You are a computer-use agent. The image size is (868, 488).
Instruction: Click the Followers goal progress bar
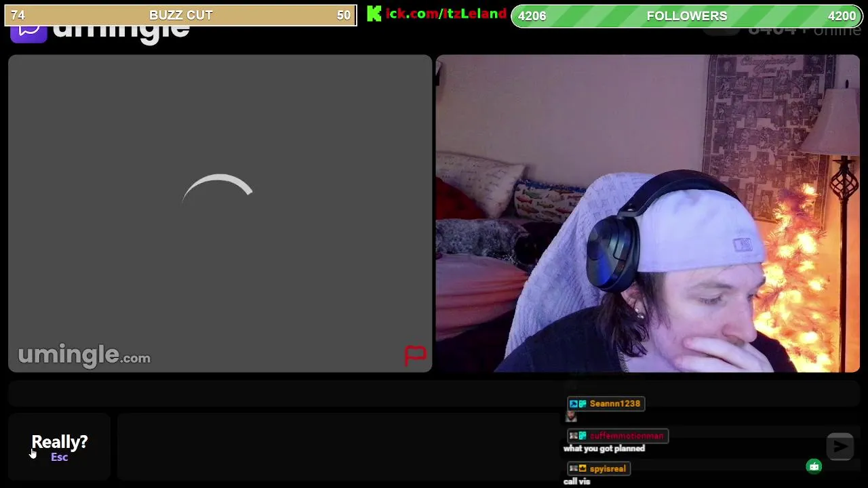point(687,16)
